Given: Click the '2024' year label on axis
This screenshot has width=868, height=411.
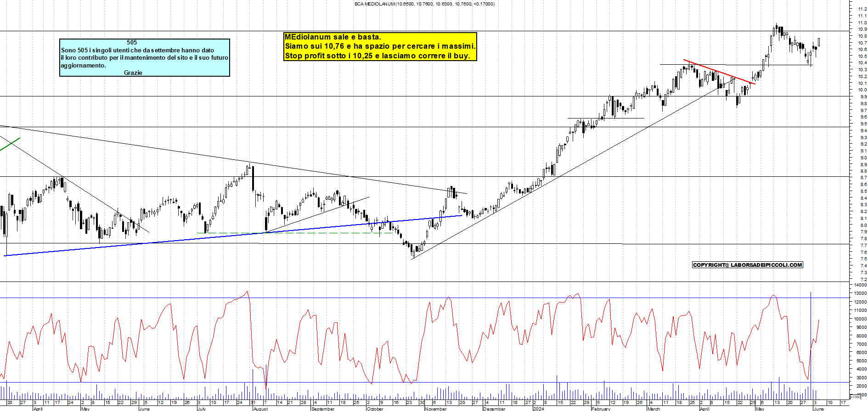Looking at the screenshot, I should (x=539, y=409).
